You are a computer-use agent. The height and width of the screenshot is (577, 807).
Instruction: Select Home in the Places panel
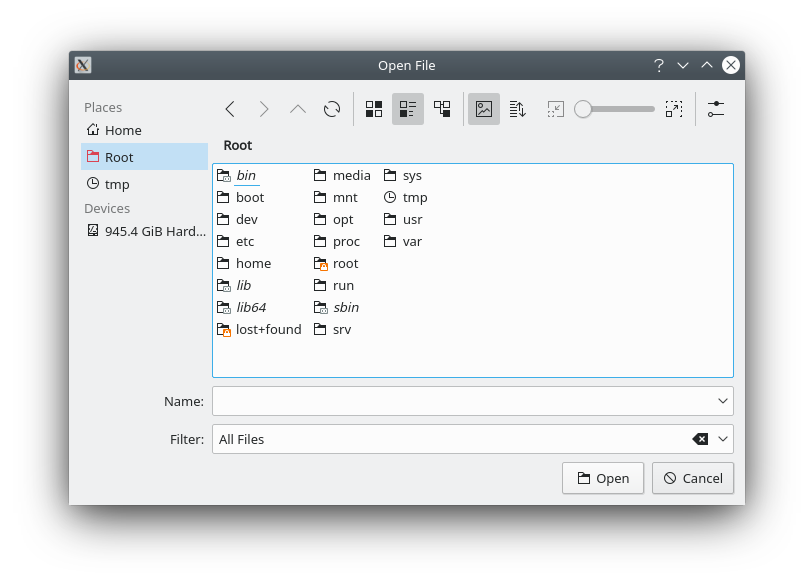pos(123,130)
